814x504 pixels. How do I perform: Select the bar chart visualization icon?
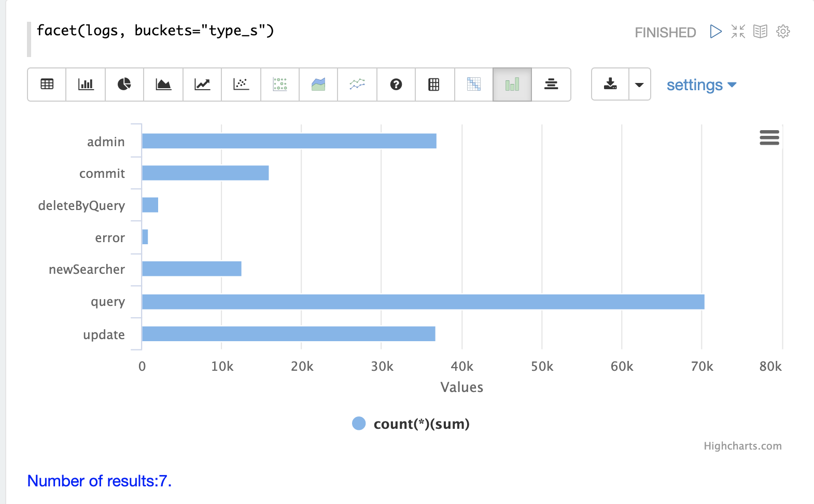(x=86, y=84)
